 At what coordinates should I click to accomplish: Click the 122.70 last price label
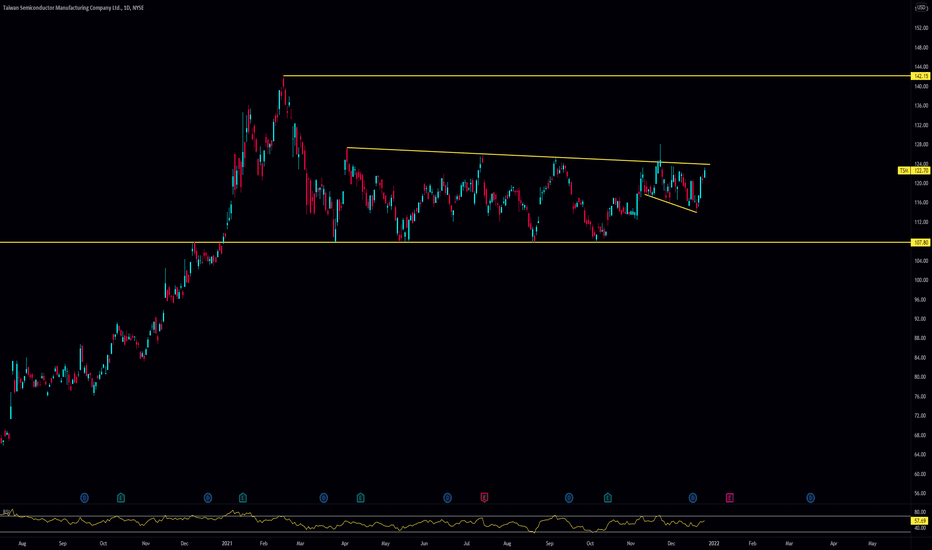[921, 171]
